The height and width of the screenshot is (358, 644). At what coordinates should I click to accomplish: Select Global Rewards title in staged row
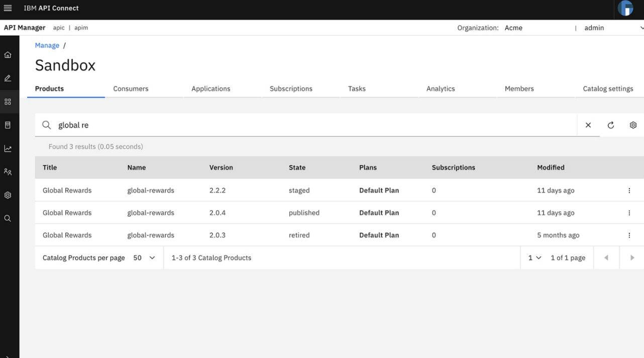67,191
